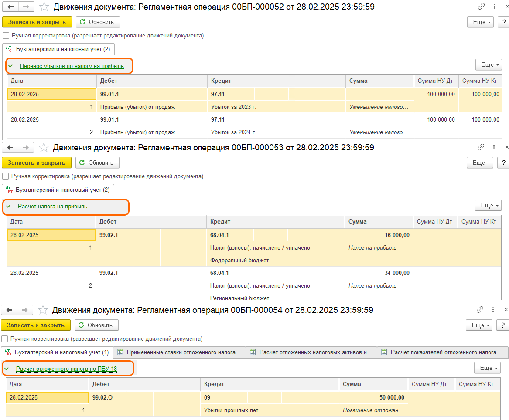Click forward arrow in document 00БП-000053 window

pos(27,147)
